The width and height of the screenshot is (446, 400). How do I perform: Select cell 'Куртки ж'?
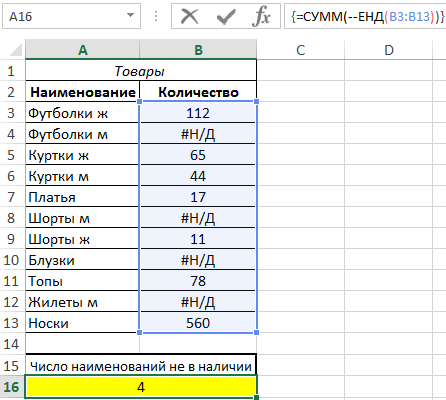pyautogui.click(x=82, y=155)
